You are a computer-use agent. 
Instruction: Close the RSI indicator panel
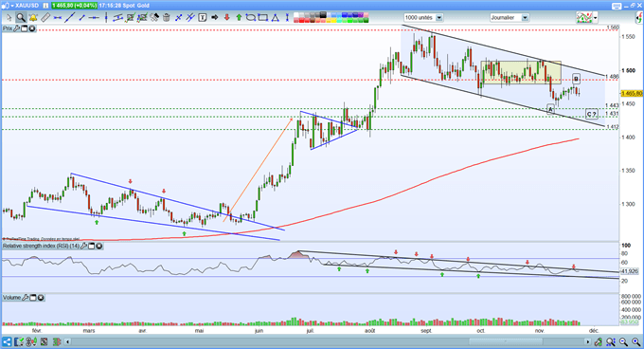pyautogui.click(x=99, y=246)
